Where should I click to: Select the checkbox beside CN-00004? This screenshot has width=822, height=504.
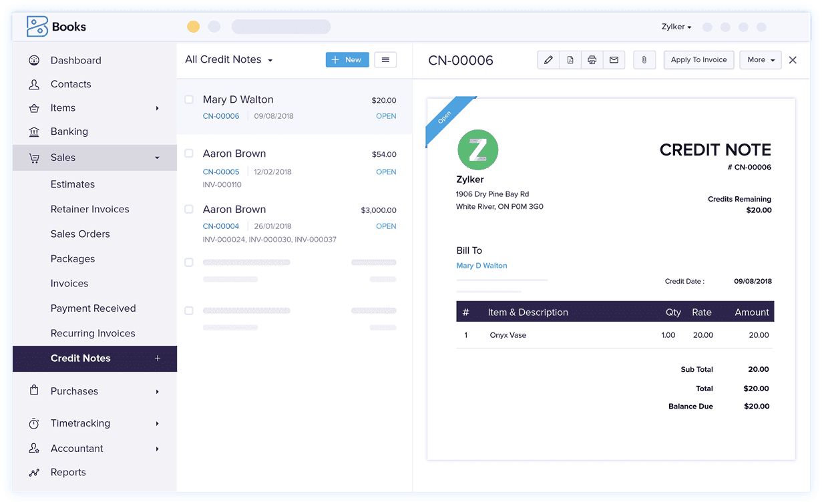point(189,208)
